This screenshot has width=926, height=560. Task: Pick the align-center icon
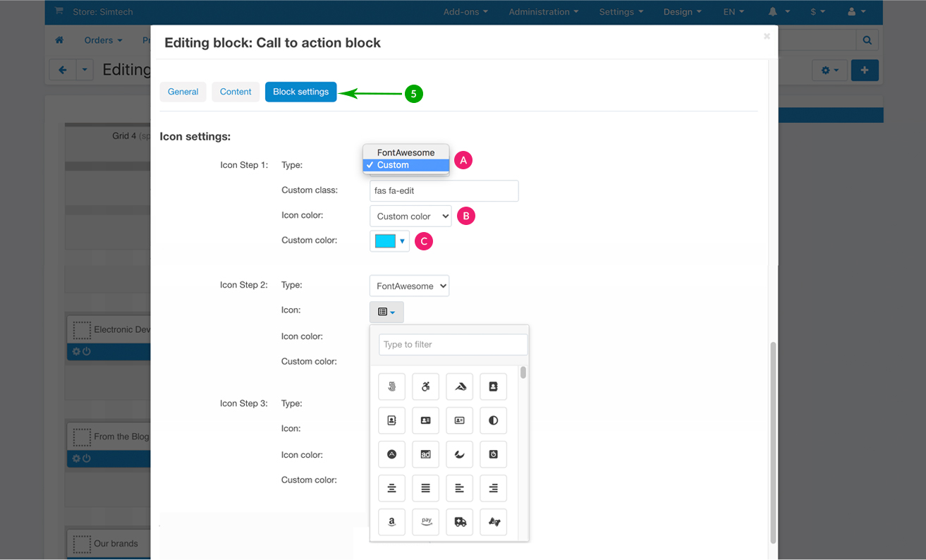pyautogui.click(x=391, y=488)
